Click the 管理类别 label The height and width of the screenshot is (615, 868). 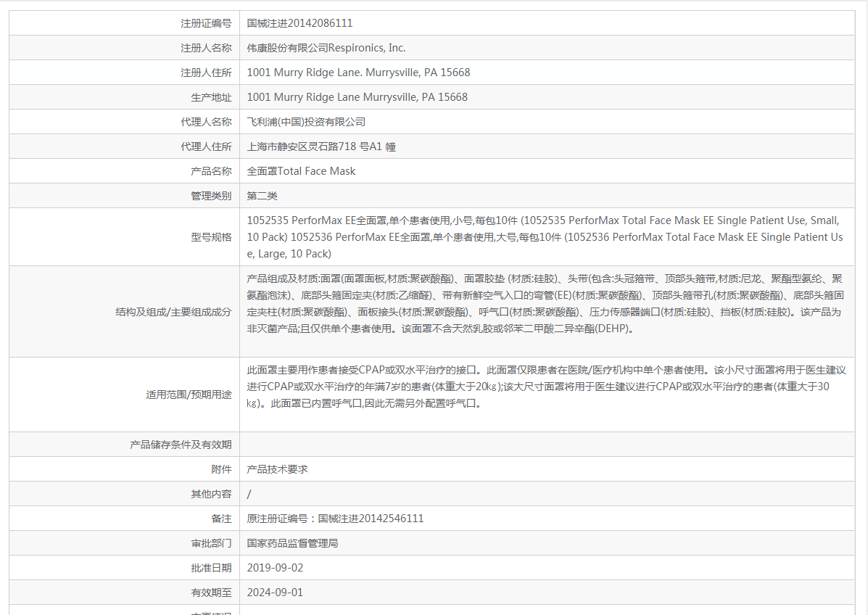[212, 196]
